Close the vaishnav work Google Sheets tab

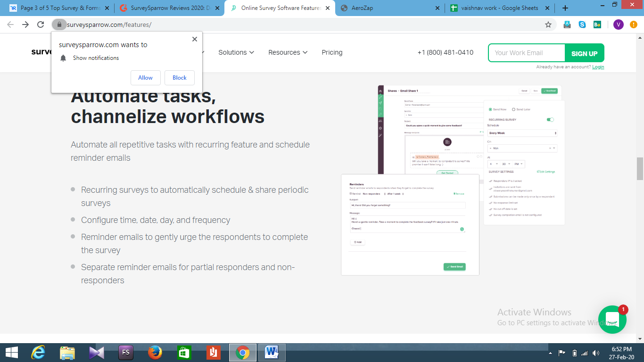(x=547, y=8)
